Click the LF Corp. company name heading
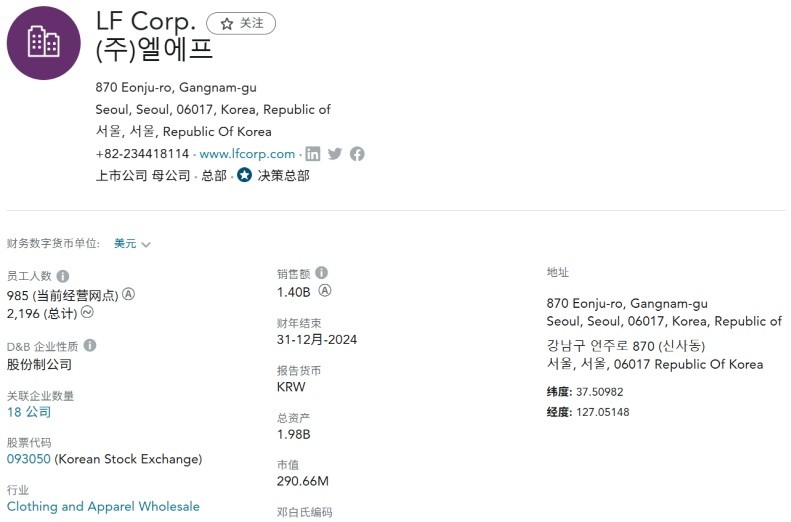This screenshot has width=791, height=522. click(146, 21)
